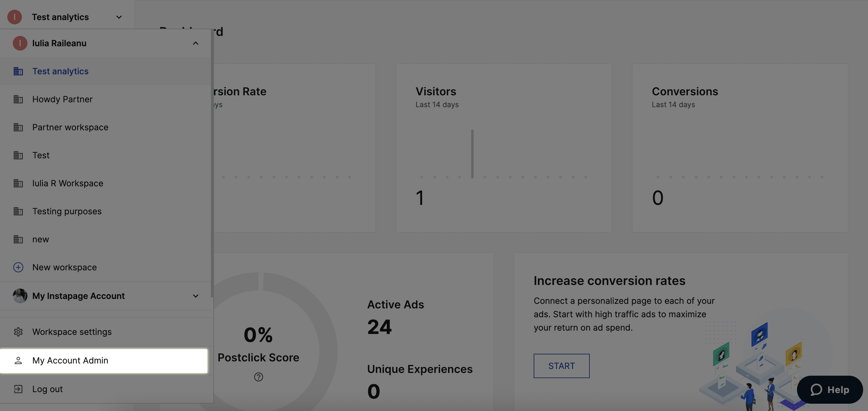The height and width of the screenshot is (411, 868).
Task: Open the Test analytics workspace switcher header
Action: pyautogui.click(x=67, y=17)
